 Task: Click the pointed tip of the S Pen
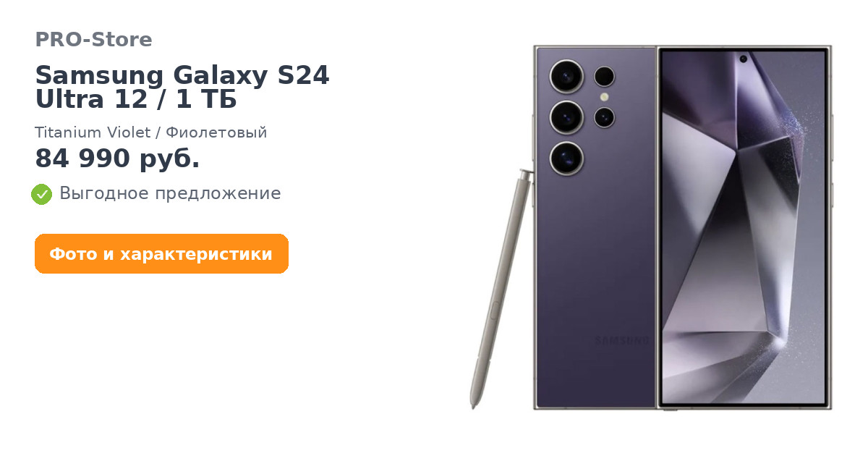click(474, 404)
